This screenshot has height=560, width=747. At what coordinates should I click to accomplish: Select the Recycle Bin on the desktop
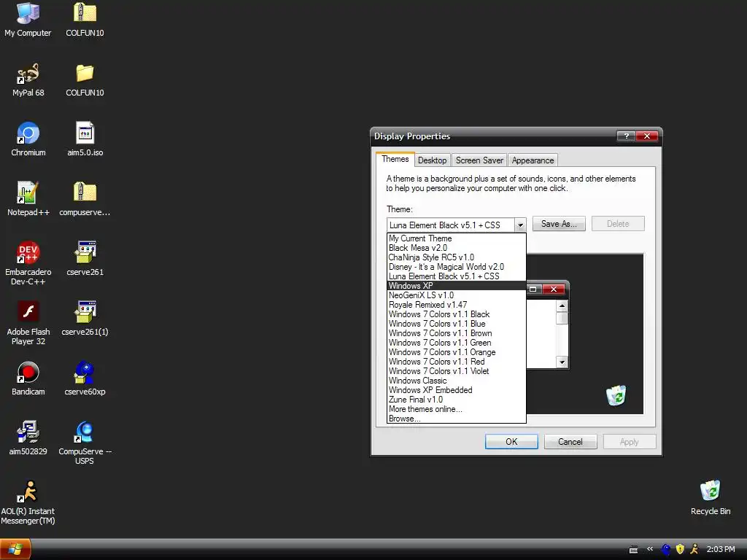tap(711, 497)
